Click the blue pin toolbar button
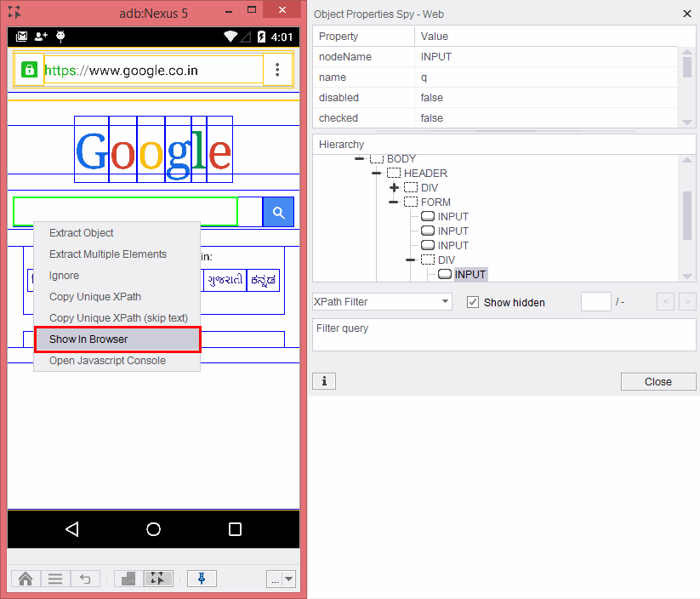The width and height of the screenshot is (700, 599). pos(202,579)
